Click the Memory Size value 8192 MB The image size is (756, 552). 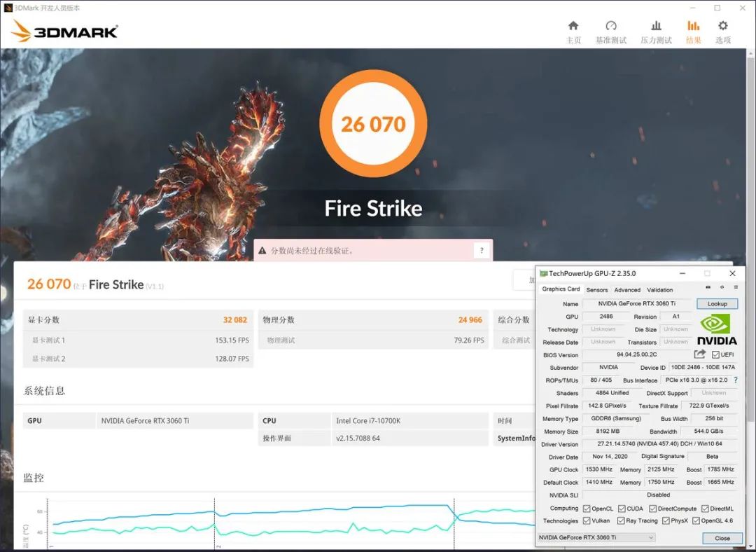(x=608, y=432)
